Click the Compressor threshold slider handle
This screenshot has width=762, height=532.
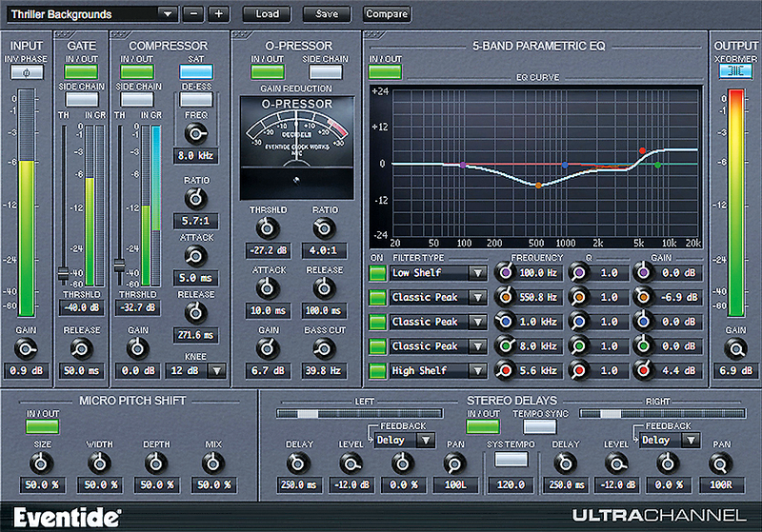[119, 266]
